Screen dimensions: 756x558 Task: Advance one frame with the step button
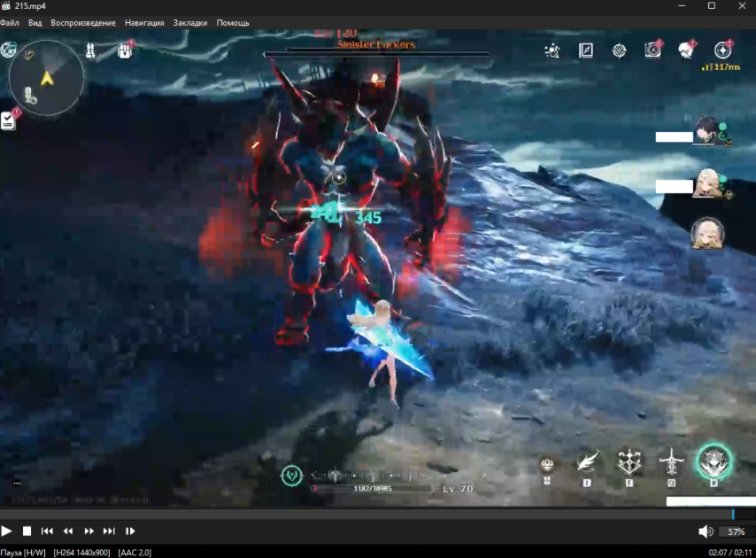[x=130, y=531]
